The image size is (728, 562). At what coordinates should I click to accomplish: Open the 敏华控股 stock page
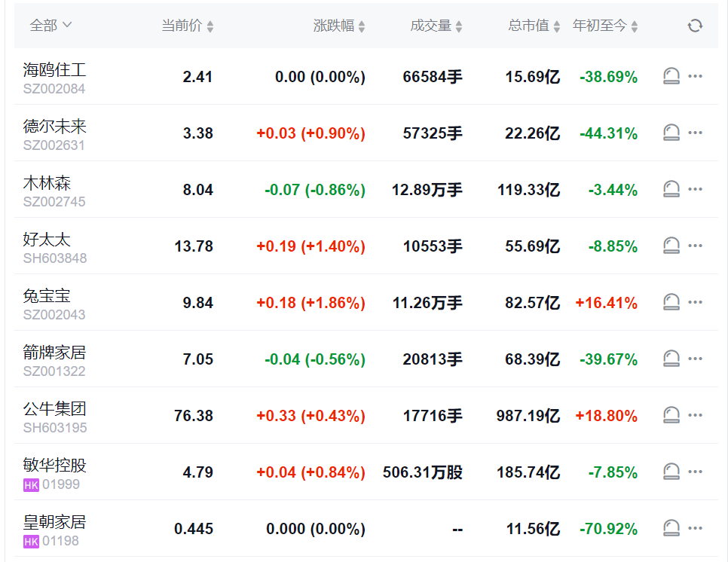[54, 466]
